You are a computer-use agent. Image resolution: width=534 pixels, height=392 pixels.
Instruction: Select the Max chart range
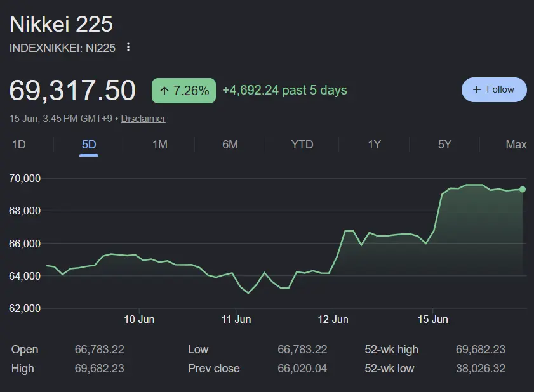click(516, 145)
